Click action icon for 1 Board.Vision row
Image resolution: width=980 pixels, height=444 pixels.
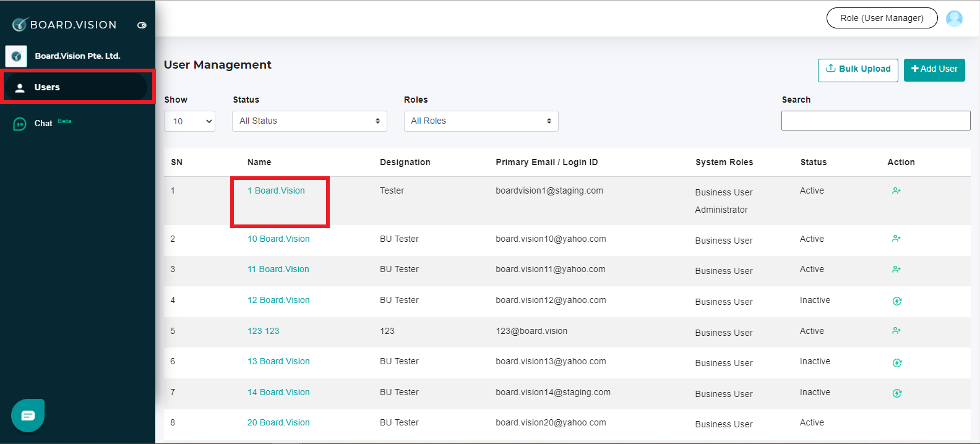[896, 191]
